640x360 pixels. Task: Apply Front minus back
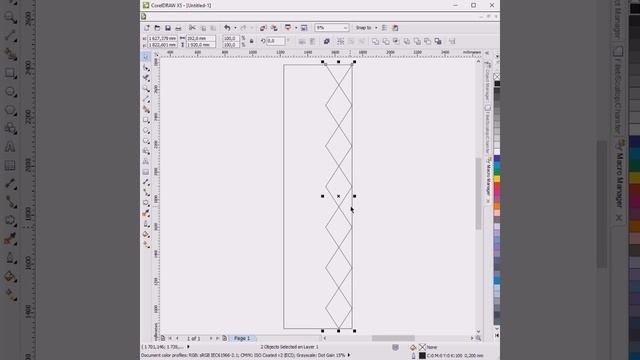(x=417, y=41)
